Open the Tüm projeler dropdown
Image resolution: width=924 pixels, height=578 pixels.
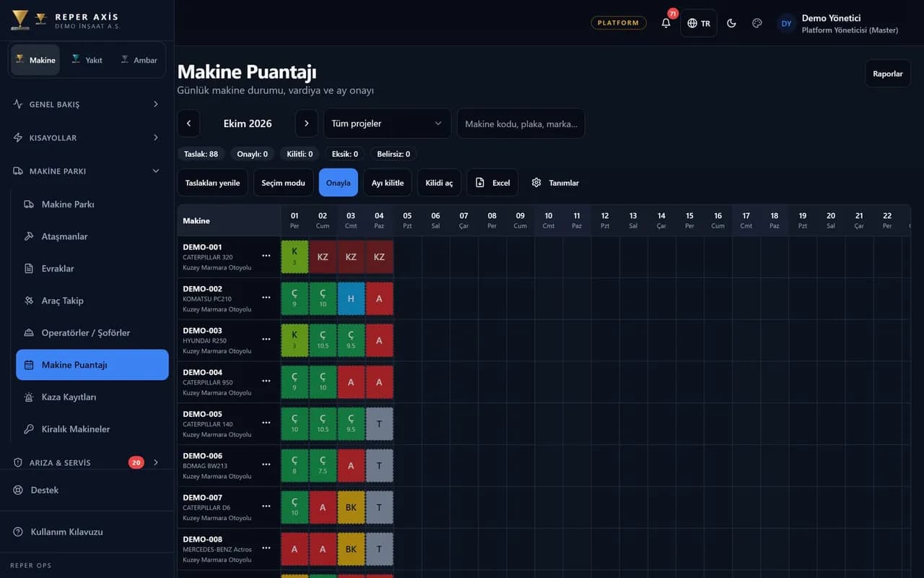tap(387, 124)
